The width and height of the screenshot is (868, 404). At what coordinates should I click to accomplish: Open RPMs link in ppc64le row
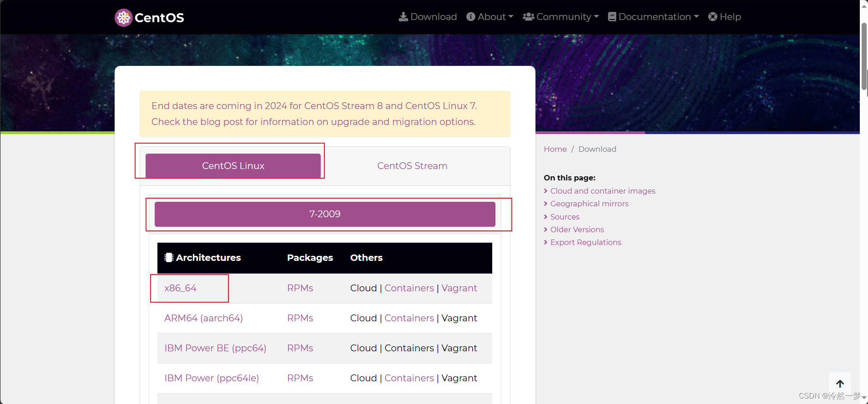pos(300,378)
